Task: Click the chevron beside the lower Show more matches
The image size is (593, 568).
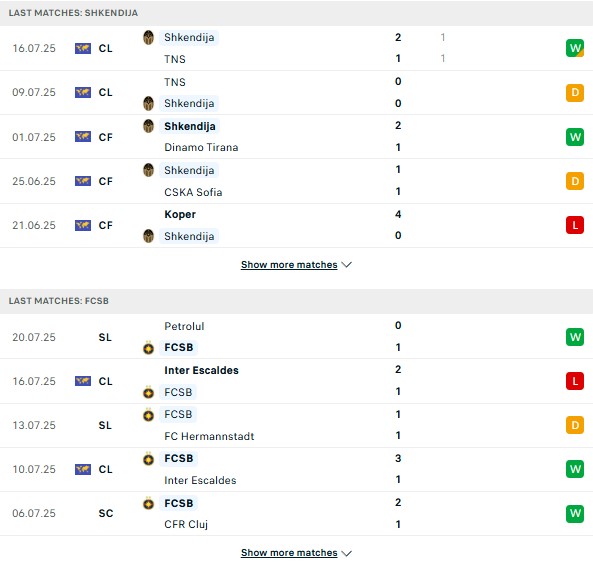Action: 346,553
